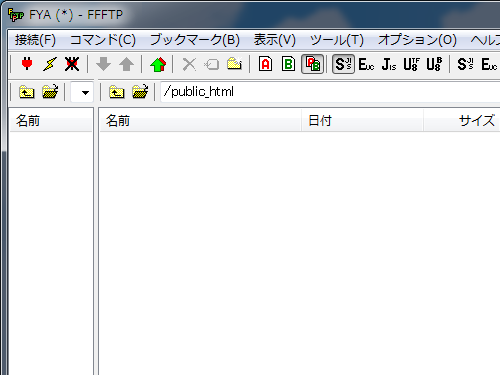The image size is (500, 375).
Task: Open the ブックマーク(B) menu
Action: click(195, 40)
